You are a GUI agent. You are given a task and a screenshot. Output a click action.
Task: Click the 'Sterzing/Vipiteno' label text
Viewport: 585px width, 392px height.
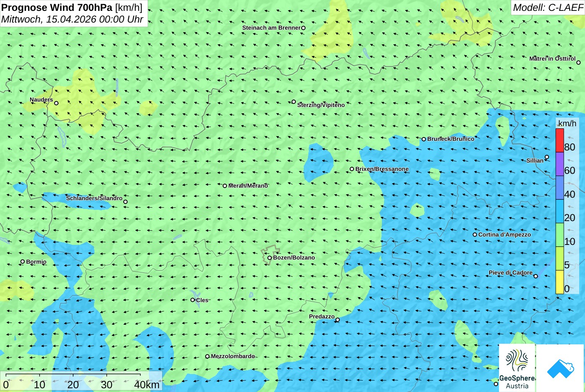tap(321, 105)
